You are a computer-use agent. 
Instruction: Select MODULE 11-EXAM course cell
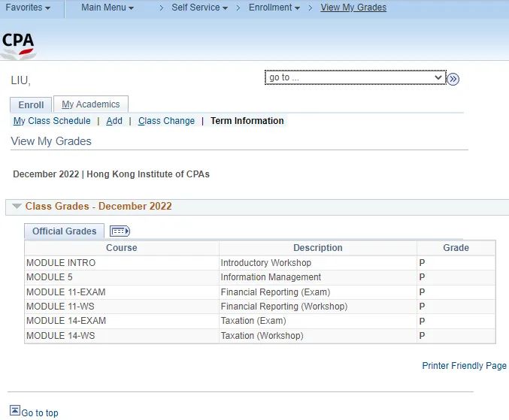click(121, 292)
